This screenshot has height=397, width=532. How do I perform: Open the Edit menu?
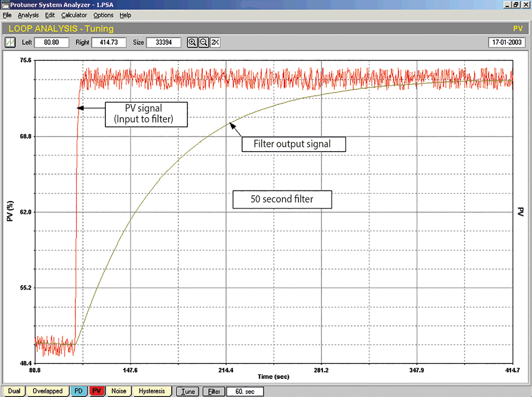click(50, 15)
